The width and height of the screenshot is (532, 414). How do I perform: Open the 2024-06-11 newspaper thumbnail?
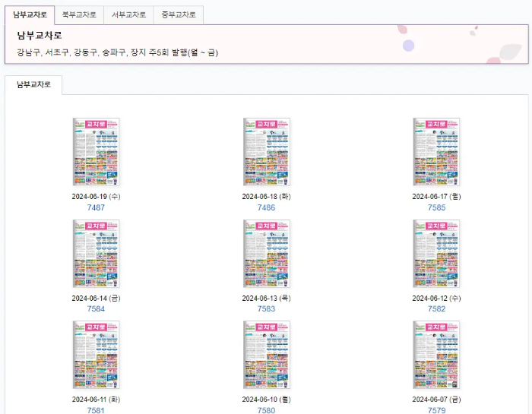(x=96, y=355)
